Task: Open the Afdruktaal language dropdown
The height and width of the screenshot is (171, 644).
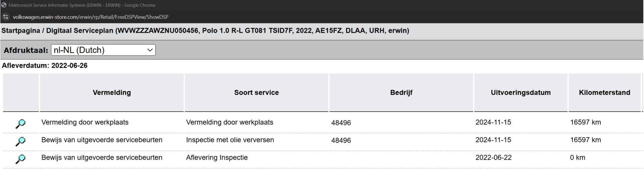Action: (103, 50)
